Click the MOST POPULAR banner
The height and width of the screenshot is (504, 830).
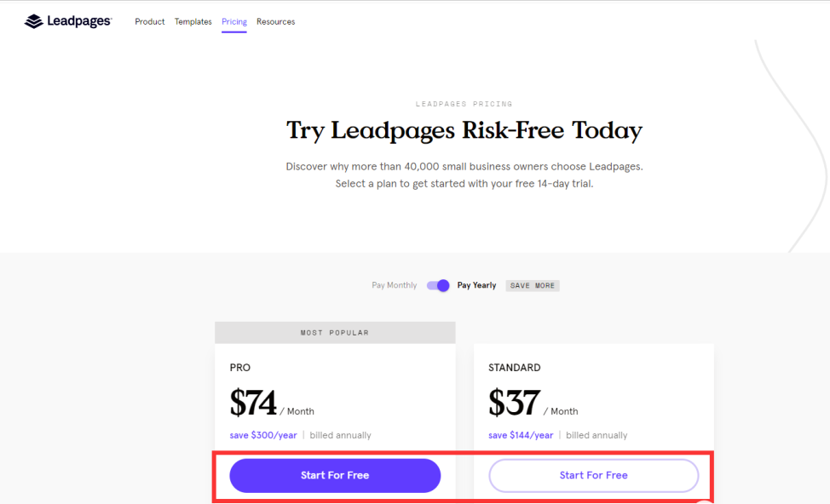(335, 332)
